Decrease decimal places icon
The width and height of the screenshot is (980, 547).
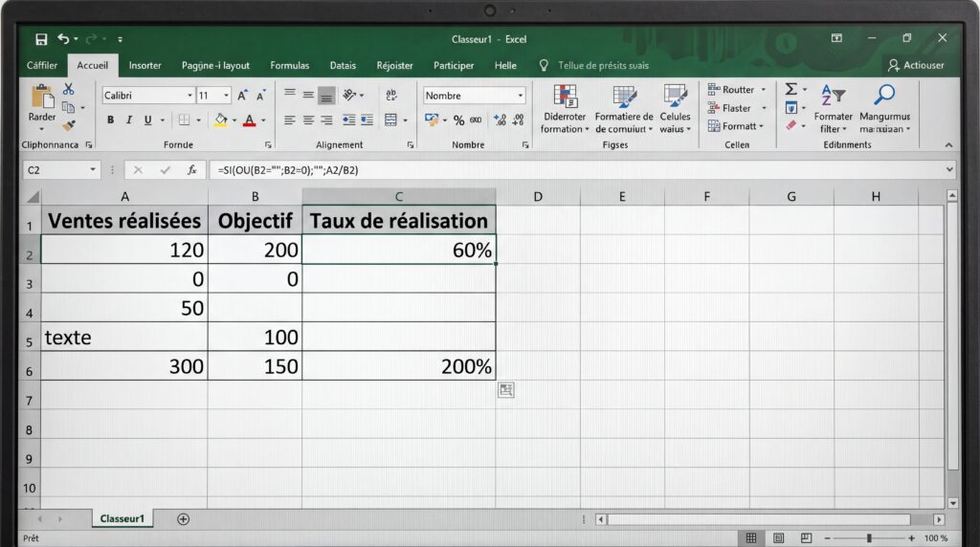(518, 120)
